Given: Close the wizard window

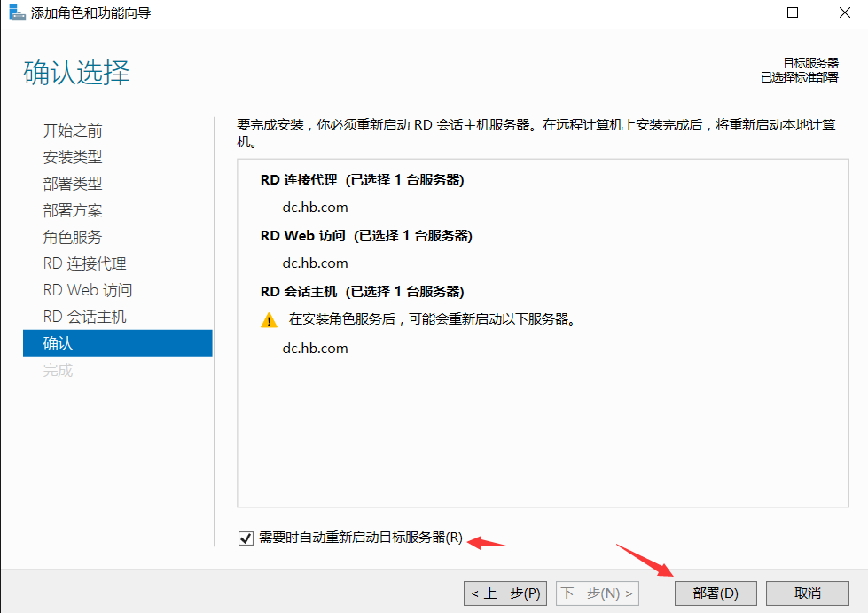Looking at the screenshot, I should pos(845,12).
